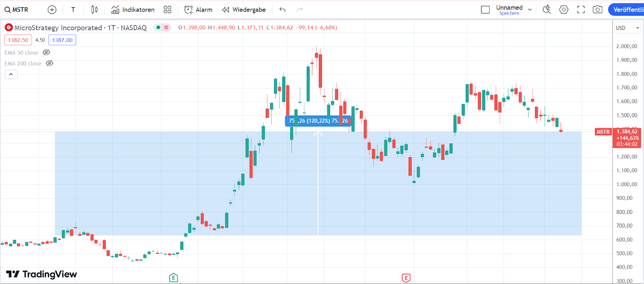Collapse the indicator legend with the chevron
The image size is (644, 284).
(11, 74)
